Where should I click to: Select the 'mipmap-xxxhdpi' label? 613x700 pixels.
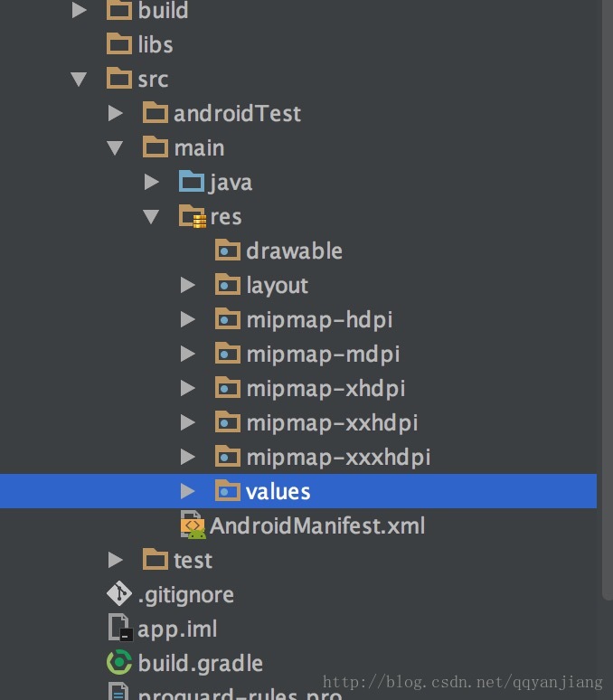(339, 458)
